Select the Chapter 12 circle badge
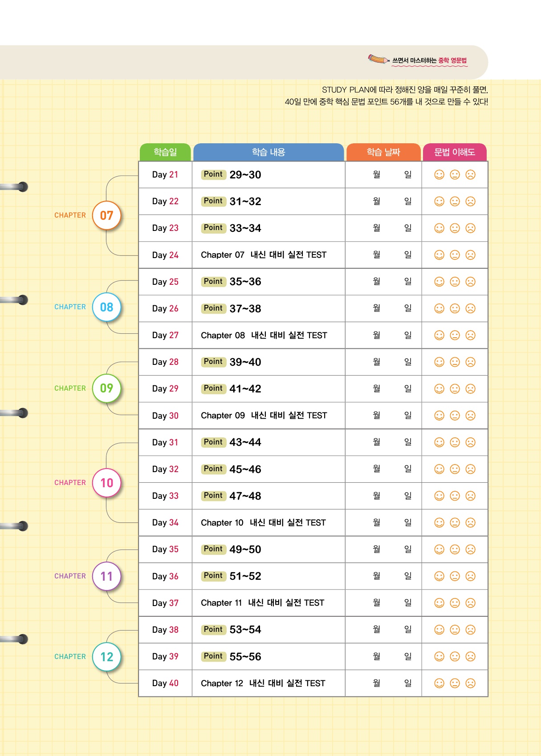The width and height of the screenshot is (541, 756). tap(106, 657)
